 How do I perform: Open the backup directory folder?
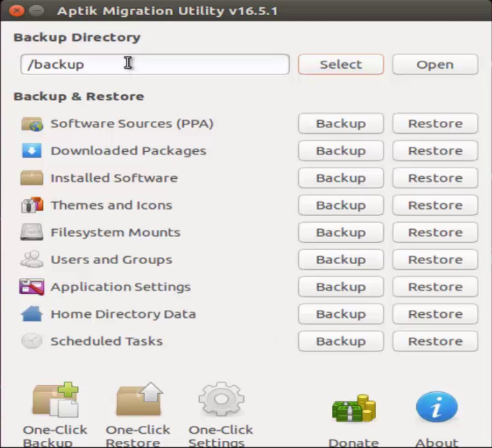coord(436,64)
